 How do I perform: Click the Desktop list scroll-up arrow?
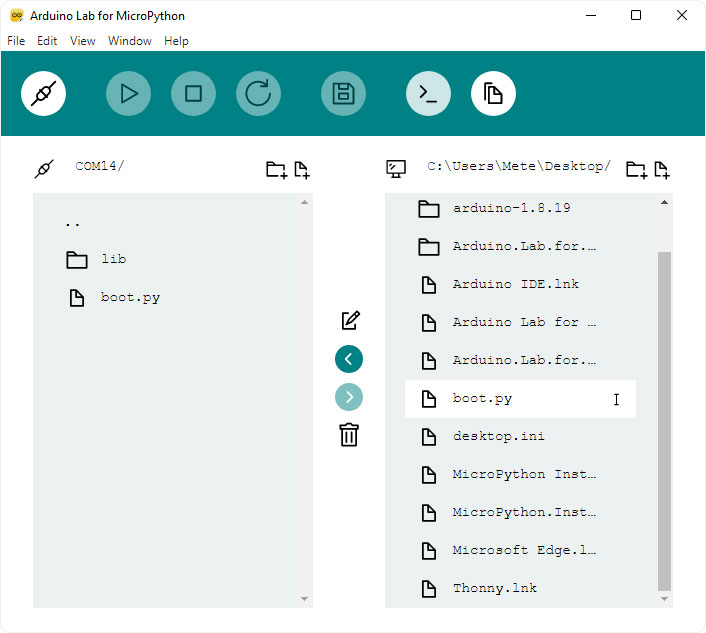[x=664, y=203]
